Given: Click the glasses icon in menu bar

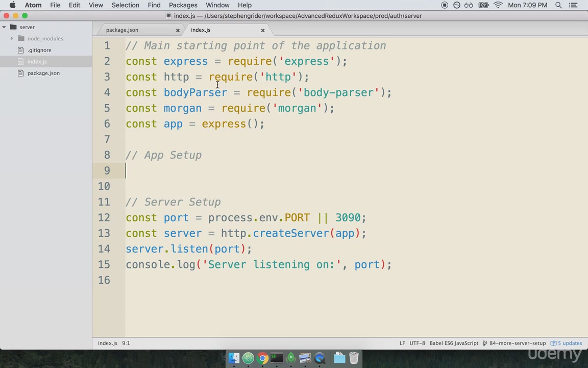Looking at the screenshot, I should (469, 5).
